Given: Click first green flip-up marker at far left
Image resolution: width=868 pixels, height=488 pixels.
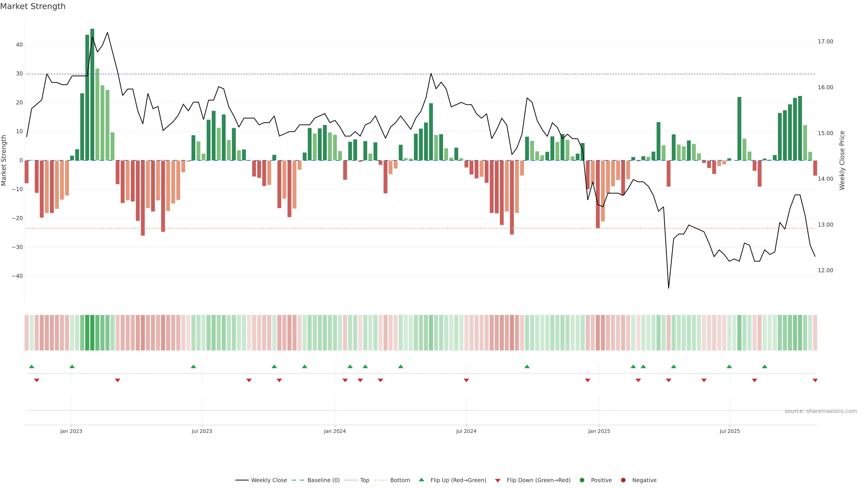Looking at the screenshot, I should tap(32, 366).
